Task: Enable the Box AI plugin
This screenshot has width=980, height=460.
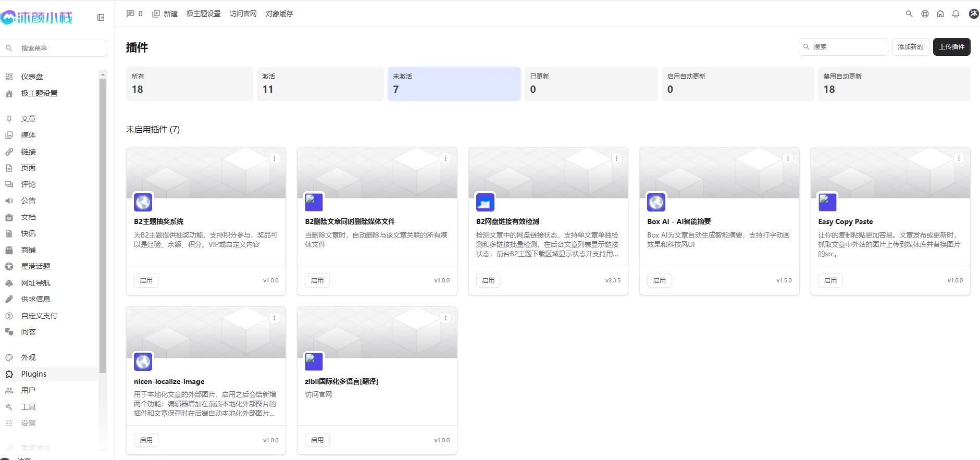Action: [x=659, y=280]
